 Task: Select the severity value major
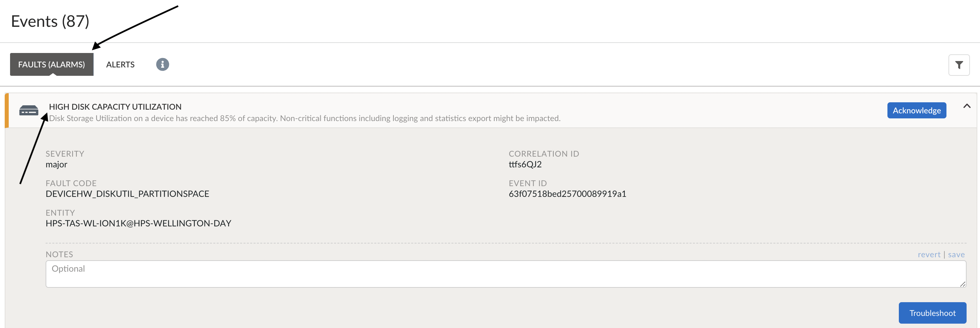56,164
